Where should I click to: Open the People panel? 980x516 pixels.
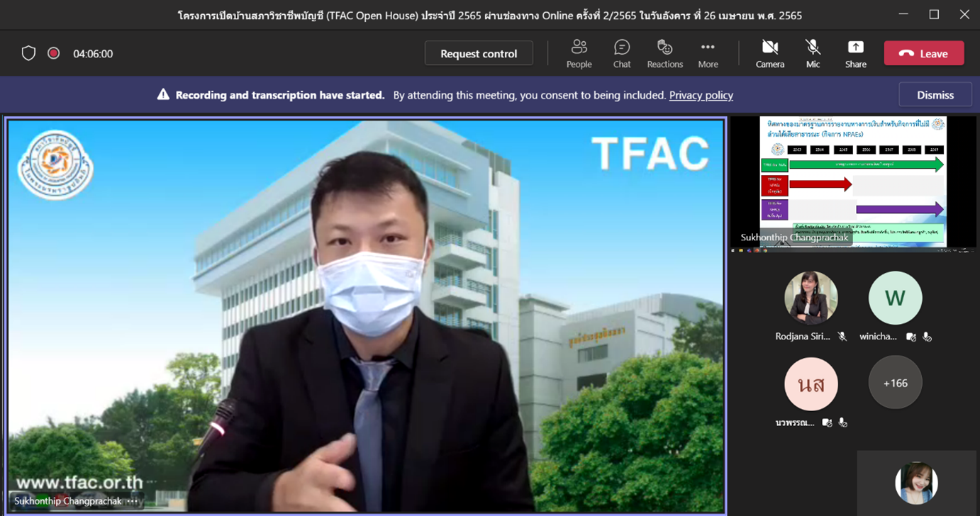[x=579, y=53]
